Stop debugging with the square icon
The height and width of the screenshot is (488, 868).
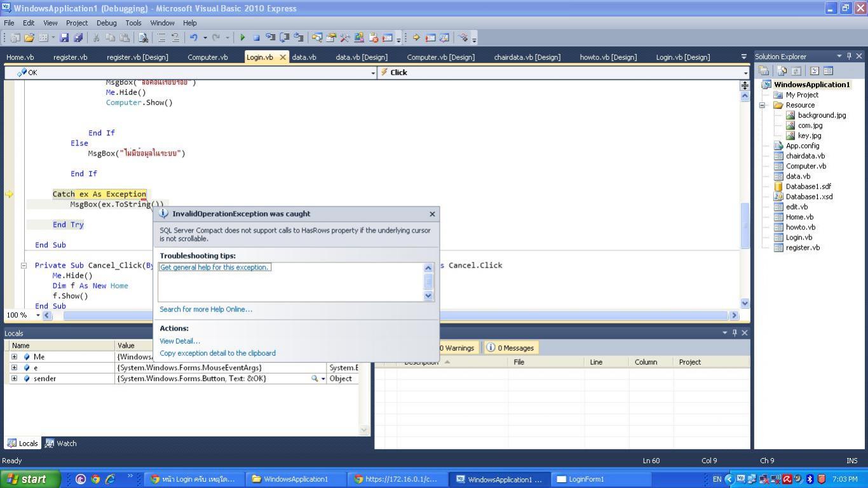[x=257, y=37]
